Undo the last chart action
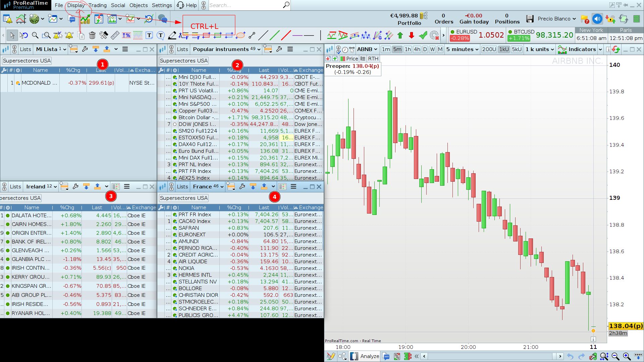Viewport: 644px width, 362px height. click(x=570, y=356)
